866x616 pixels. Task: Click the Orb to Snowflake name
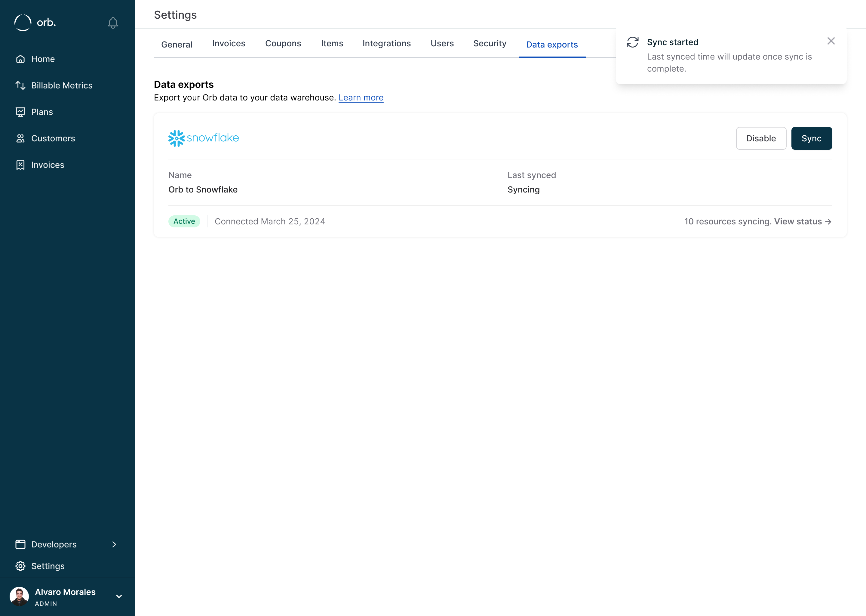click(203, 190)
